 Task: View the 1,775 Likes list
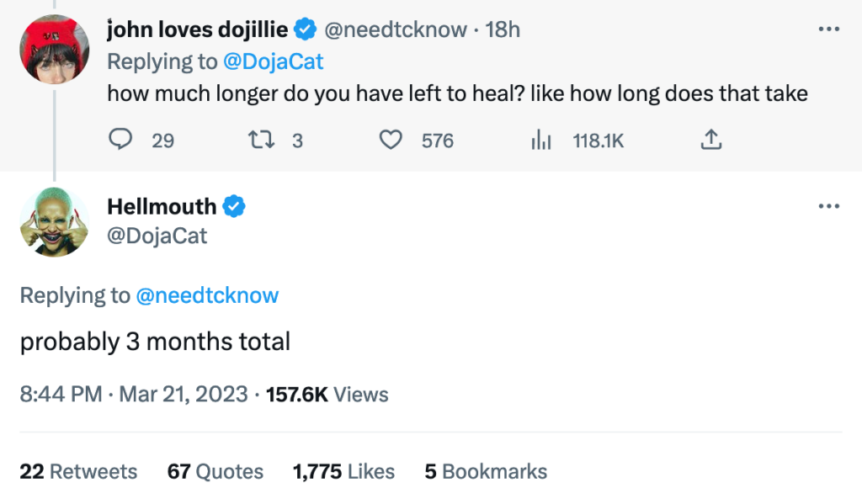[x=343, y=471]
